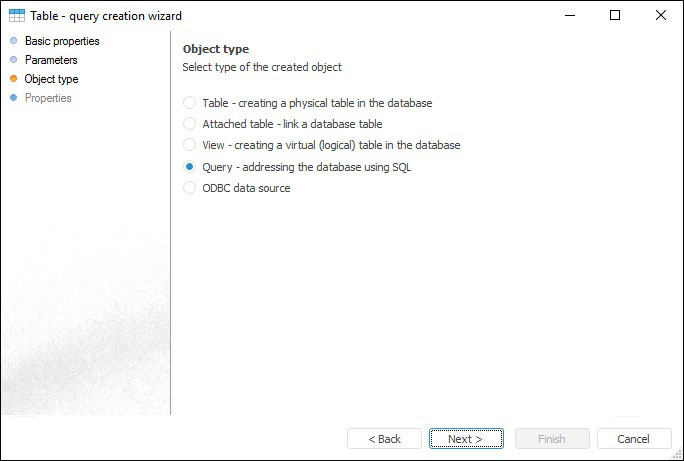This screenshot has width=684, height=461.
Task: Select the View virtual table option
Action: click(190, 145)
